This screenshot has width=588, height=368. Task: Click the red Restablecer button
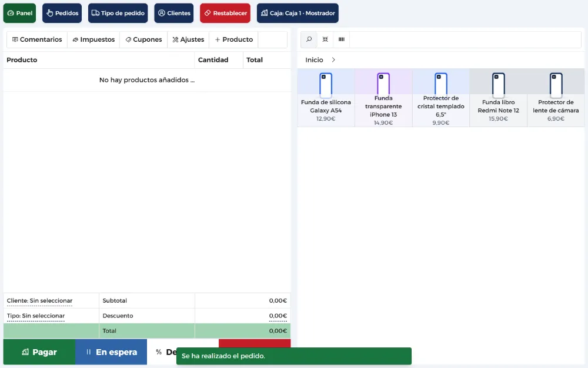point(225,13)
